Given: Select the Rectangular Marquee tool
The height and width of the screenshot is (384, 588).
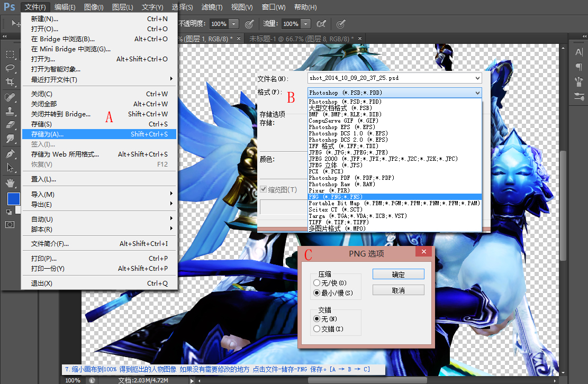Looking at the screenshot, I should [x=10, y=54].
